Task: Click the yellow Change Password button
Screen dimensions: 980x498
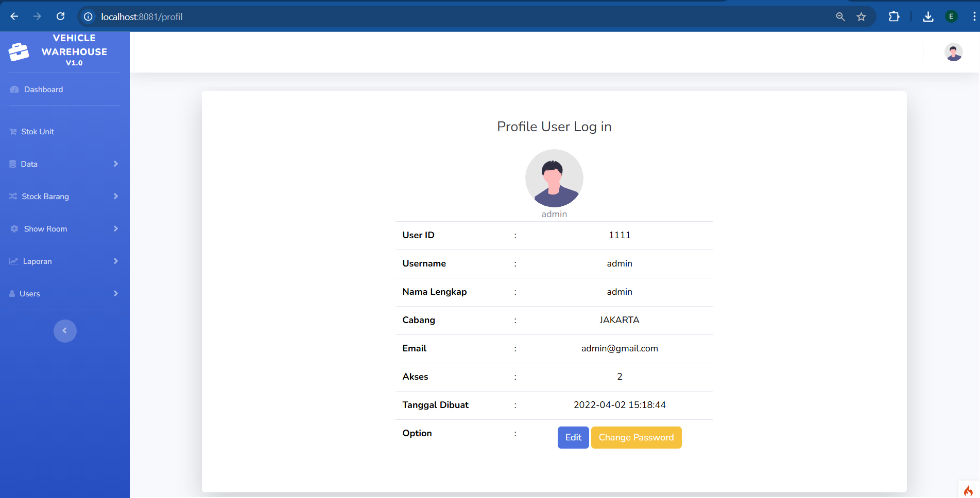Action: coord(636,437)
